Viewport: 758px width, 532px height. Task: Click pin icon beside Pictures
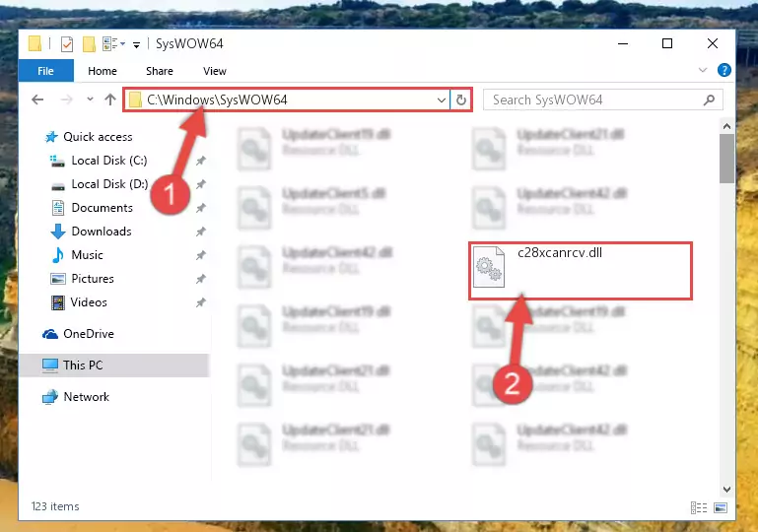pos(201,279)
